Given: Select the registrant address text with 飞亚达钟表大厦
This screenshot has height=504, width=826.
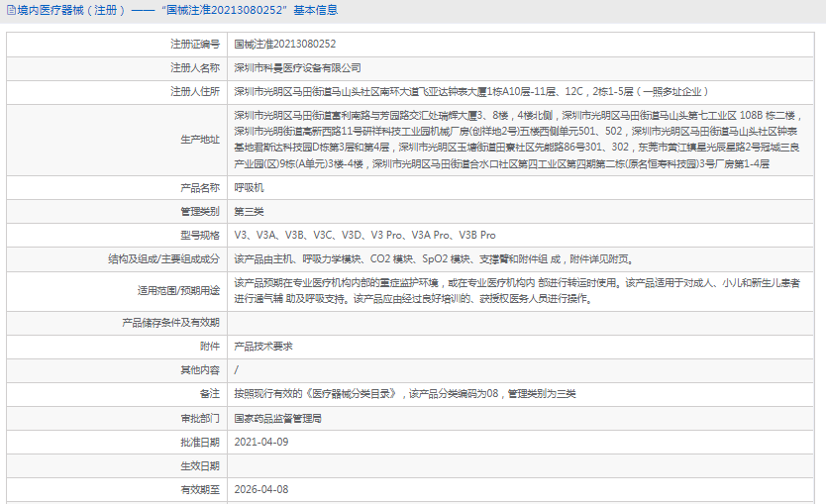Looking at the screenshot, I should click(471, 92).
